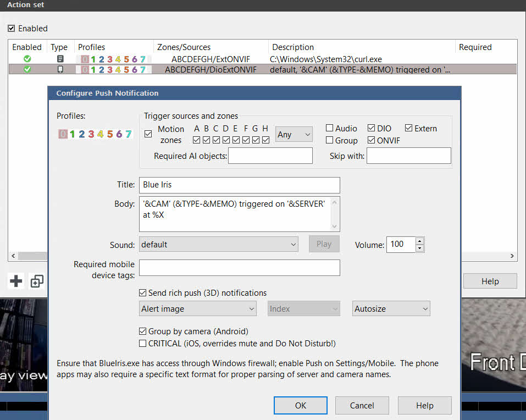
Task: Click the Volume value field
Action: pyautogui.click(x=401, y=245)
